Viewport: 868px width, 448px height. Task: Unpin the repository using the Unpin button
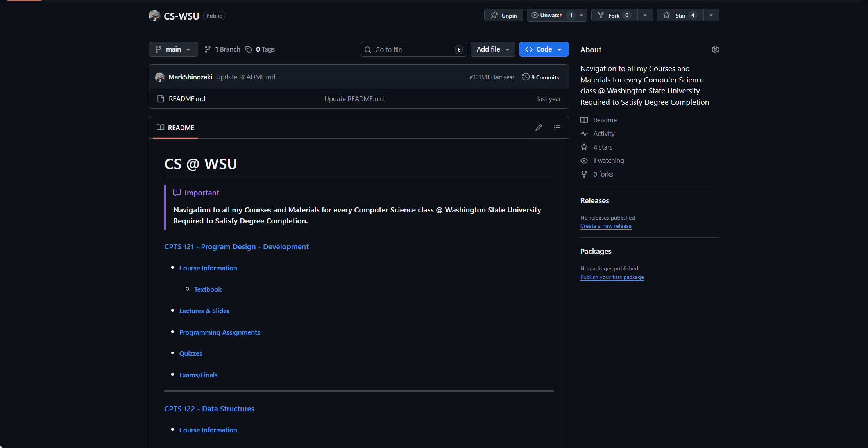tap(503, 16)
